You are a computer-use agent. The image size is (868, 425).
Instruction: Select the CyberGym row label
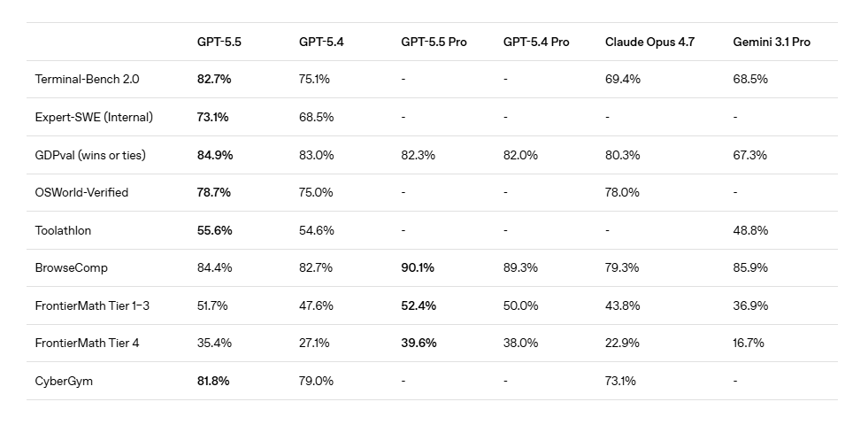[64, 381]
